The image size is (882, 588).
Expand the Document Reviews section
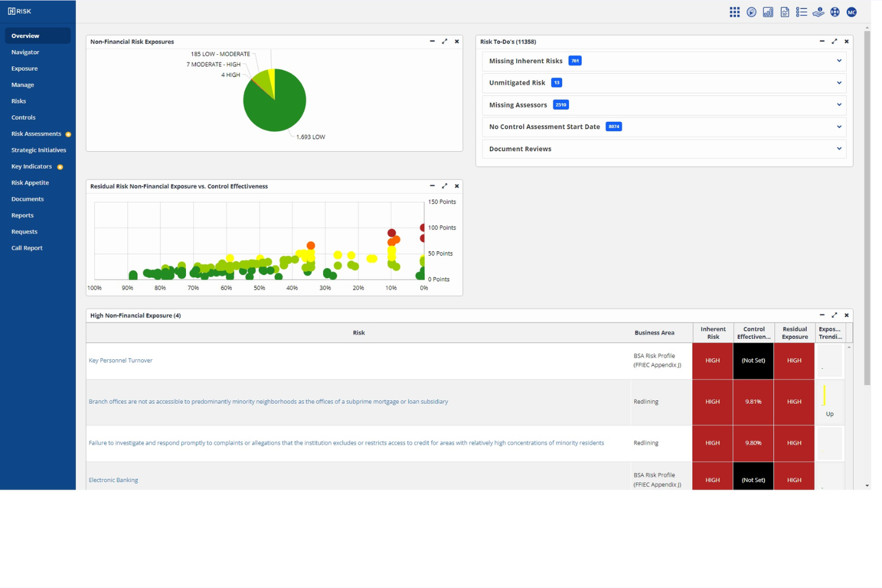pyautogui.click(x=838, y=148)
